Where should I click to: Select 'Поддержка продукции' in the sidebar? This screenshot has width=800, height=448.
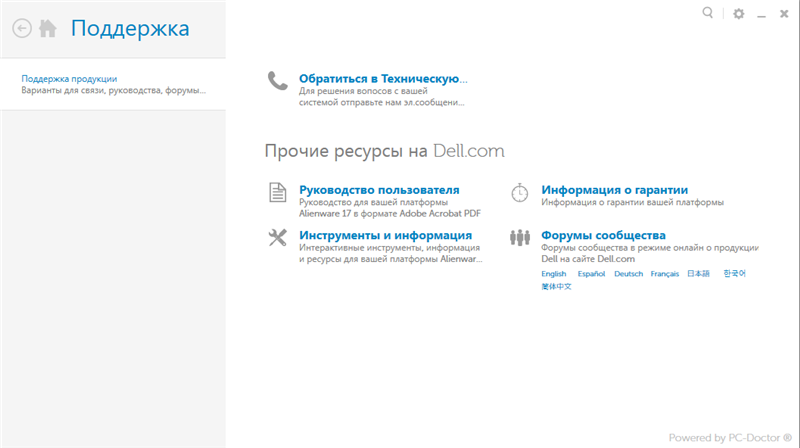[69, 79]
